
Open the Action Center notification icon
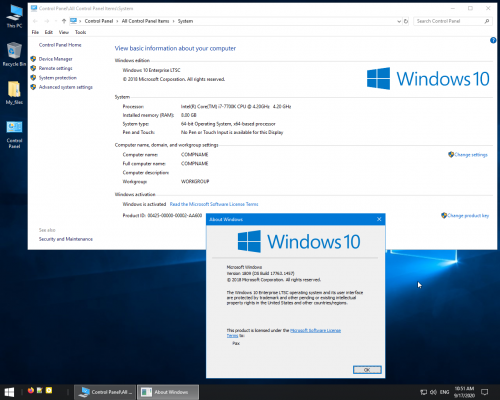pyautogui.click(x=485, y=392)
